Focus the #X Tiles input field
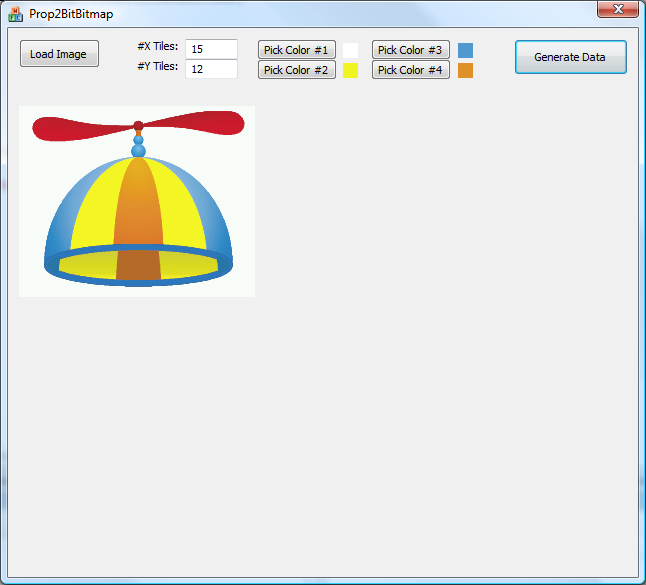 [x=211, y=49]
